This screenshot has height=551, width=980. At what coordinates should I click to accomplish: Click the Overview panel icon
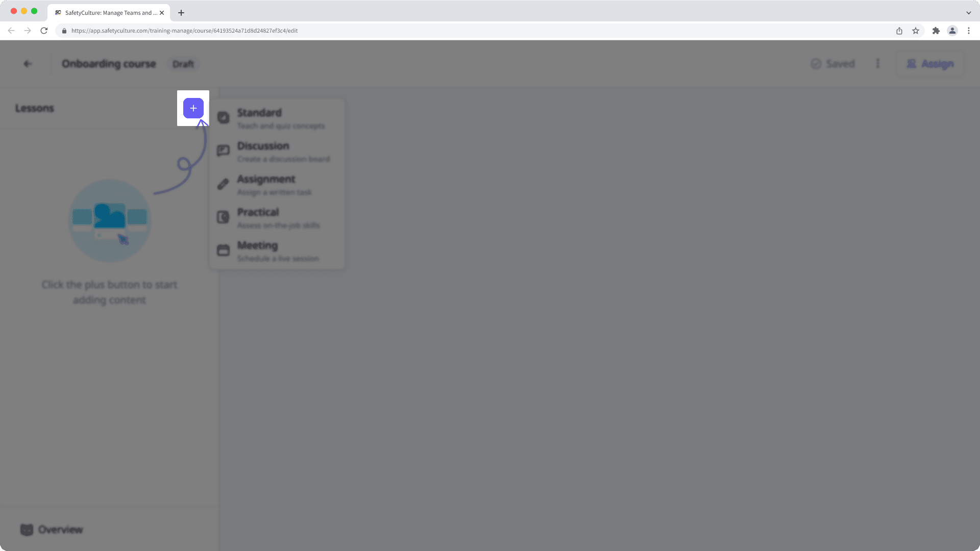(25, 530)
